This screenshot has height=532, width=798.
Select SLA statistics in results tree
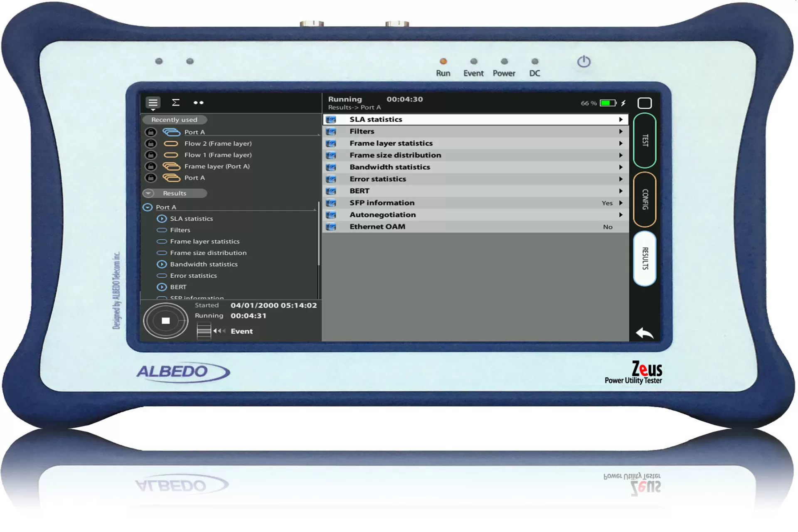pyautogui.click(x=191, y=219)
